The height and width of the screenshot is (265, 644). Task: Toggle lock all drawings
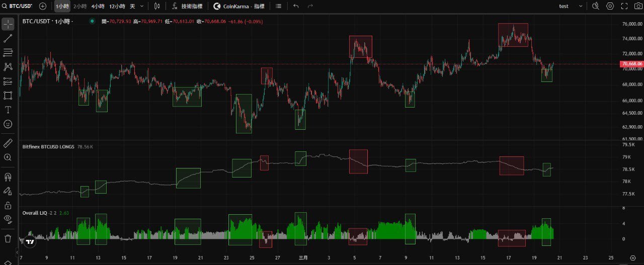[x=8, y=205]
